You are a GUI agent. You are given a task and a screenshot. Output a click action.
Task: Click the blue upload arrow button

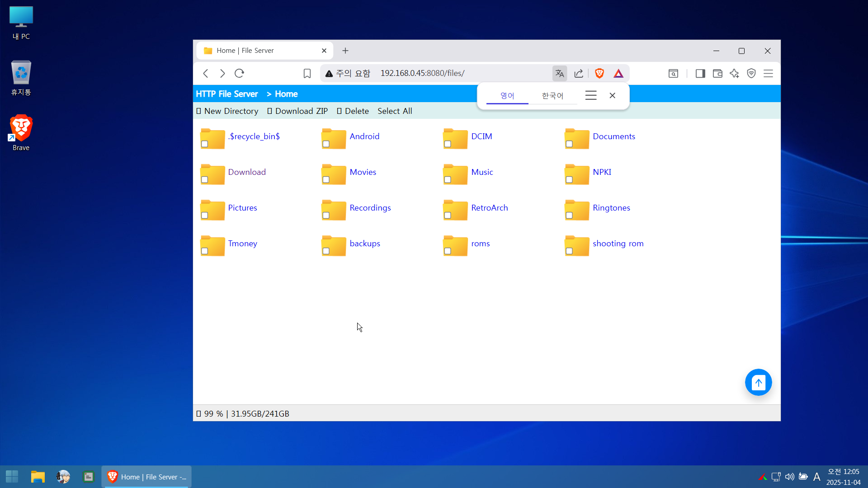[x=758, y=383]
